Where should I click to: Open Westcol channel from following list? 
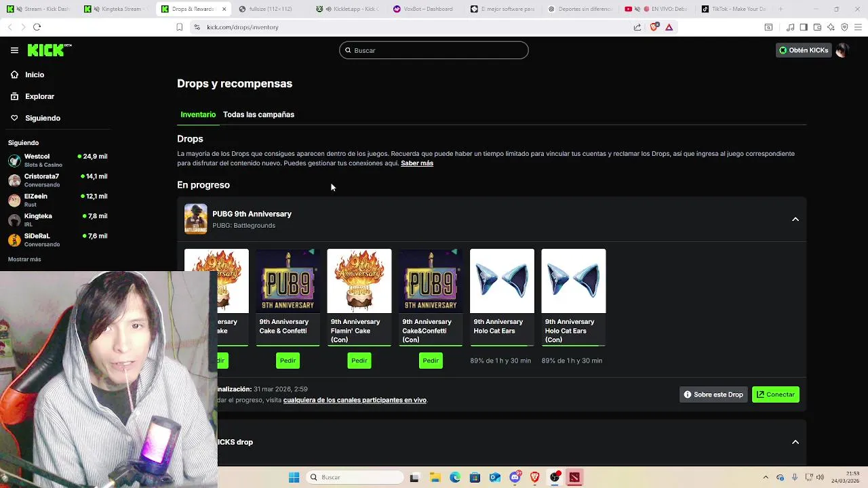tap(58, 160)
